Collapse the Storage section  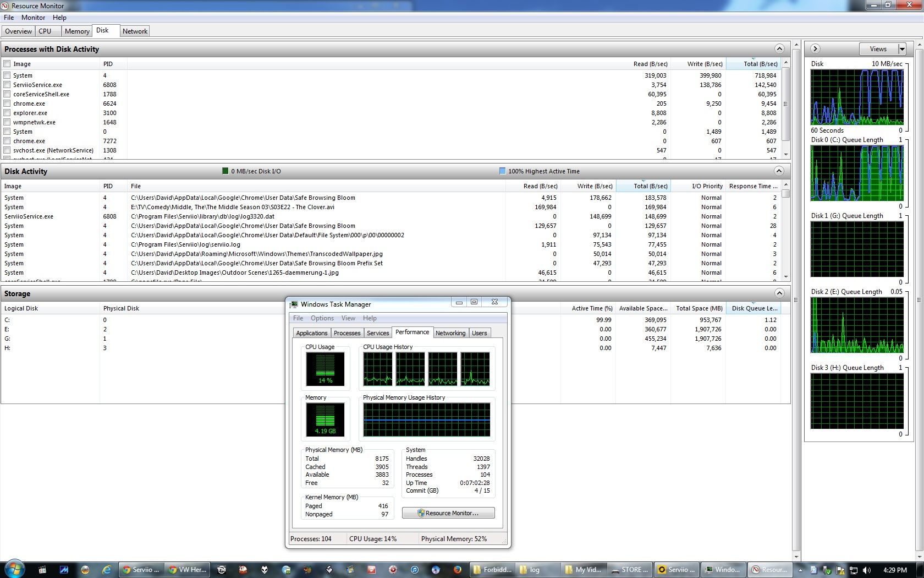click(x=779, y=293)
